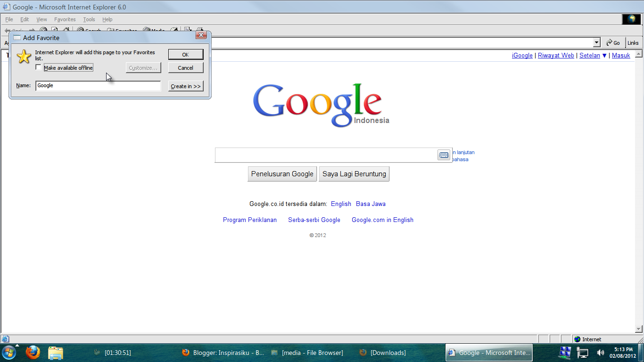
Task: Launch Firefox from the taskbar
Action: [33, 352]
